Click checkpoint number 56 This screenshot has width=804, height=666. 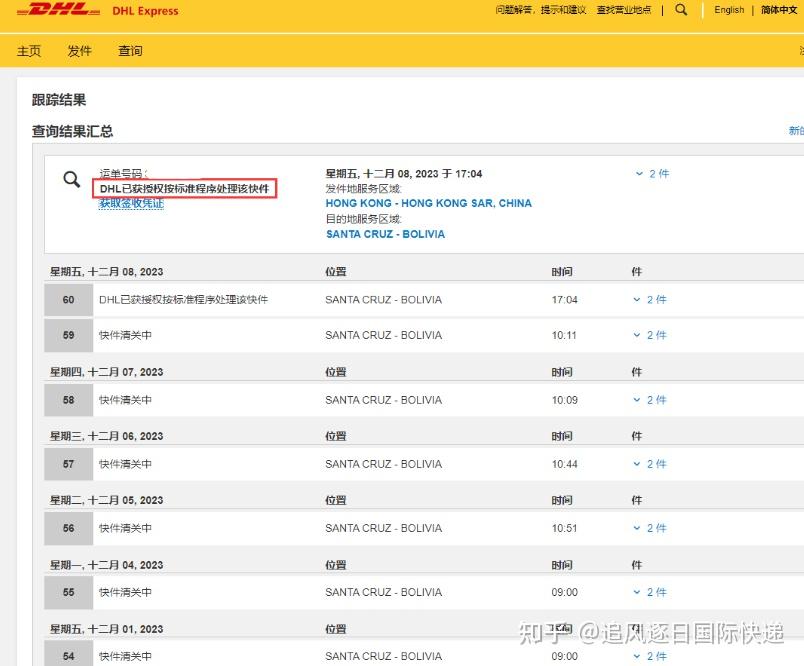click(x=69, y=528)
